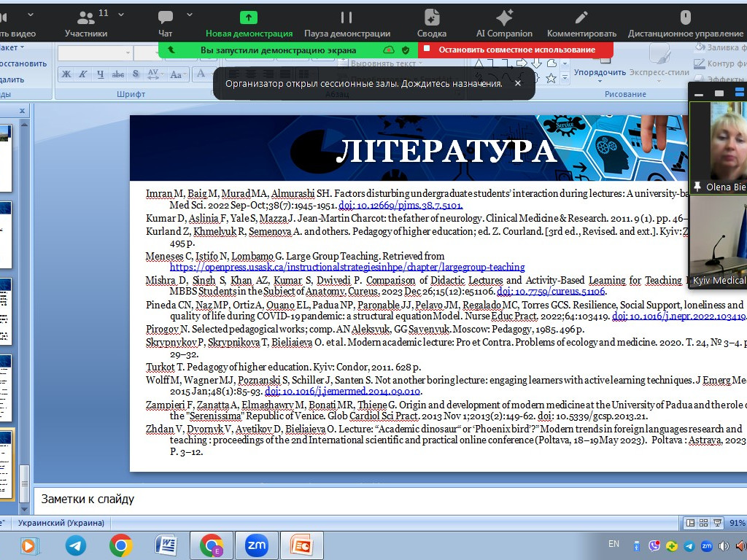This screenshot has height=560, width=747.
Task: Open Google Chrome from the taskbar
Action: click(120, 545)
